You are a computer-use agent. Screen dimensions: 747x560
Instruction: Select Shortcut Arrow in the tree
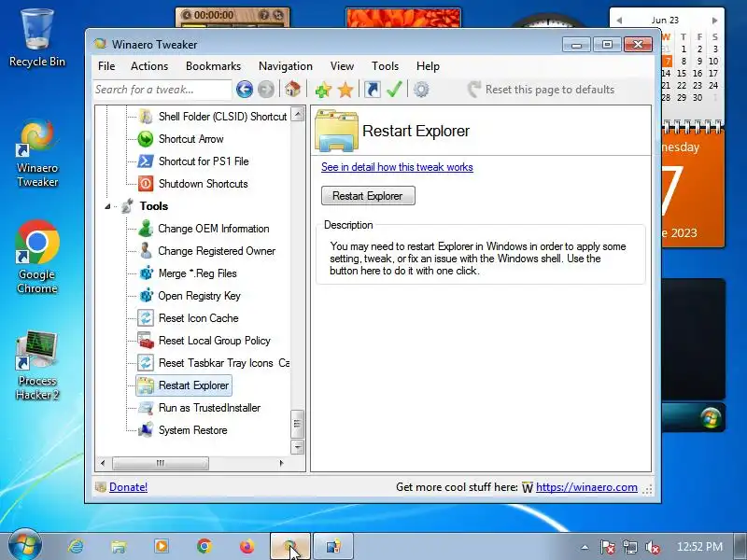tap(191, 139)
